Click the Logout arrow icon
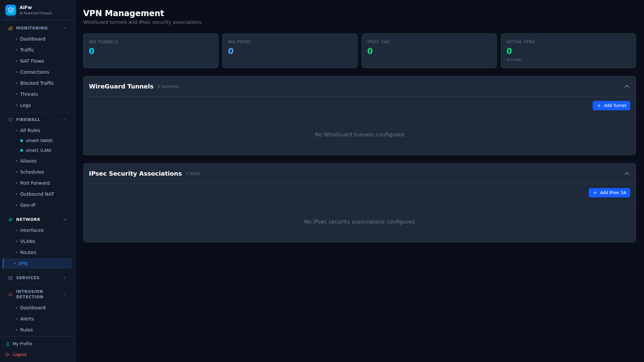The image size is (644, 362). click(8, 354)
